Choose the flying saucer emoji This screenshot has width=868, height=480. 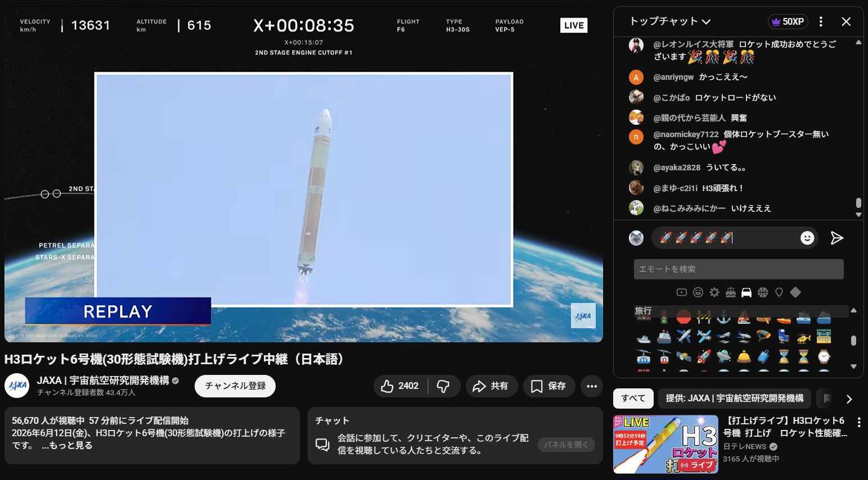[723, 356]
